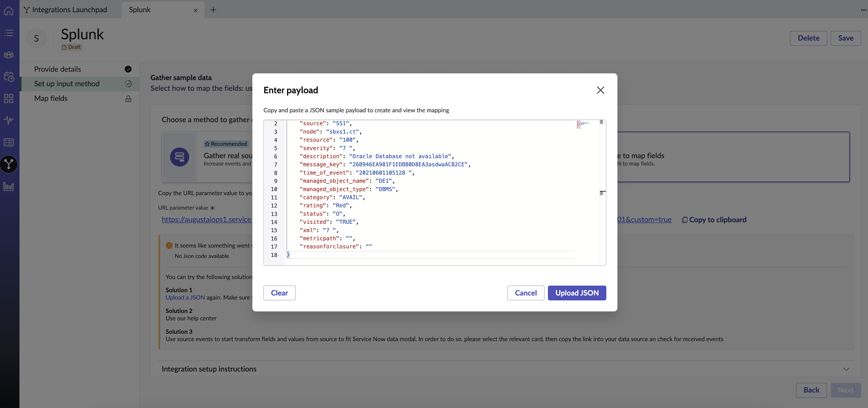Click the Upload JSON button
This screenshot has width=868, height=408.
coord(577,293)
